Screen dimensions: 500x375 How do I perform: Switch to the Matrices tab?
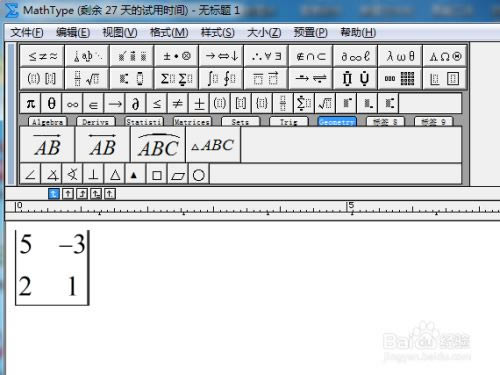pos(192,122)
